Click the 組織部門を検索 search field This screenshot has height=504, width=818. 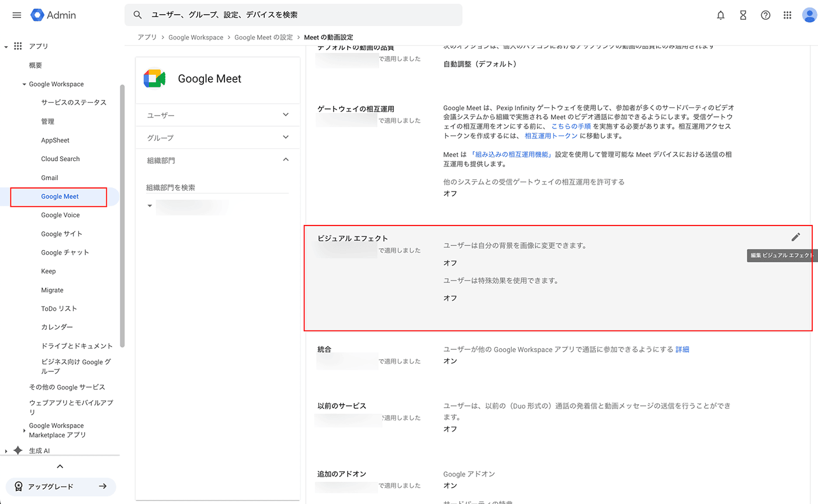pos(216,187)
